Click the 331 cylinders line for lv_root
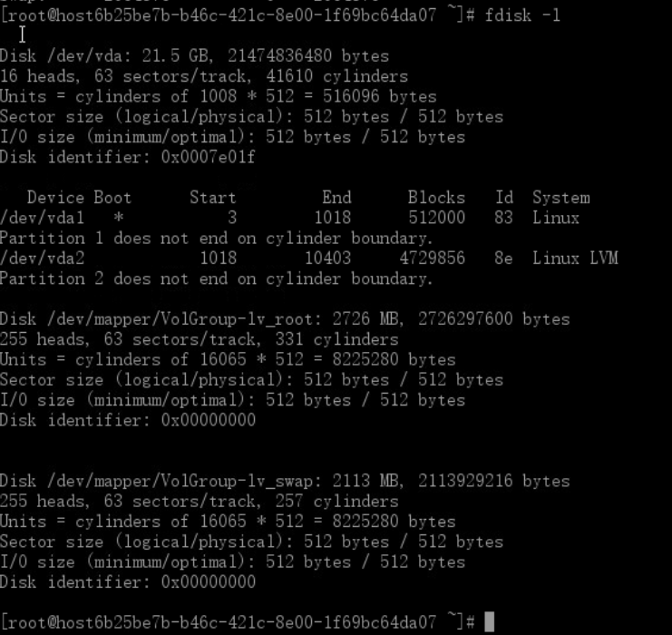672x635 pixels. 200,339
